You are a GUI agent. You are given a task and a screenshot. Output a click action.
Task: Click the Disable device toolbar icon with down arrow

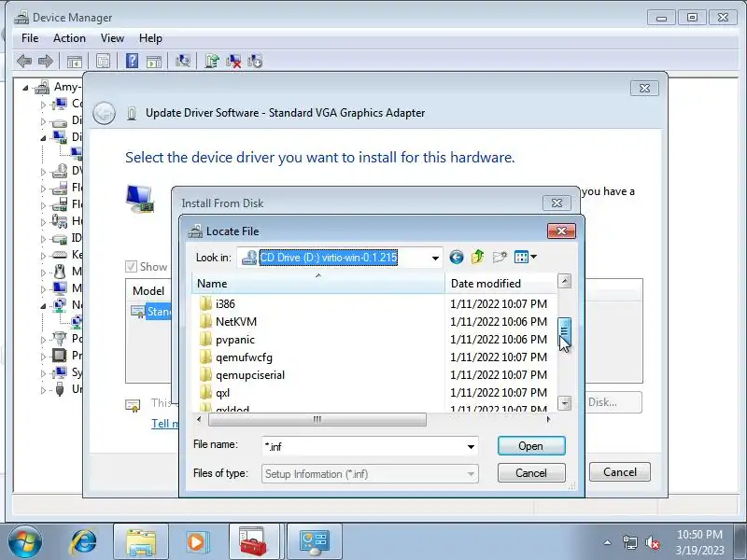(x=255, y=61)
